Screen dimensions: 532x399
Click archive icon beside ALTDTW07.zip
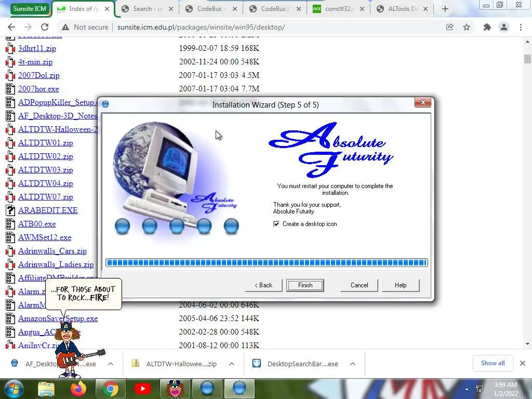(10, 197)
